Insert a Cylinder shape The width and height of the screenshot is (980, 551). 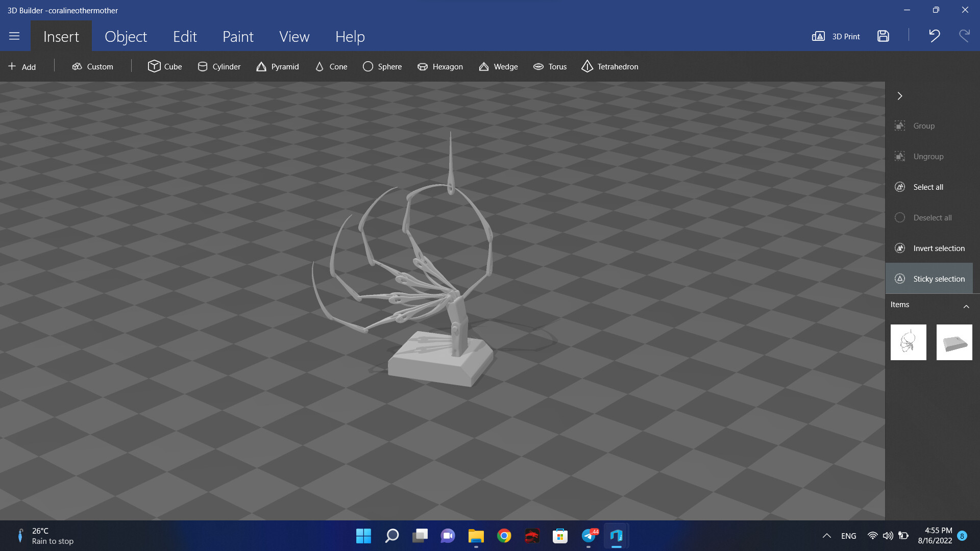coord(219,66)
